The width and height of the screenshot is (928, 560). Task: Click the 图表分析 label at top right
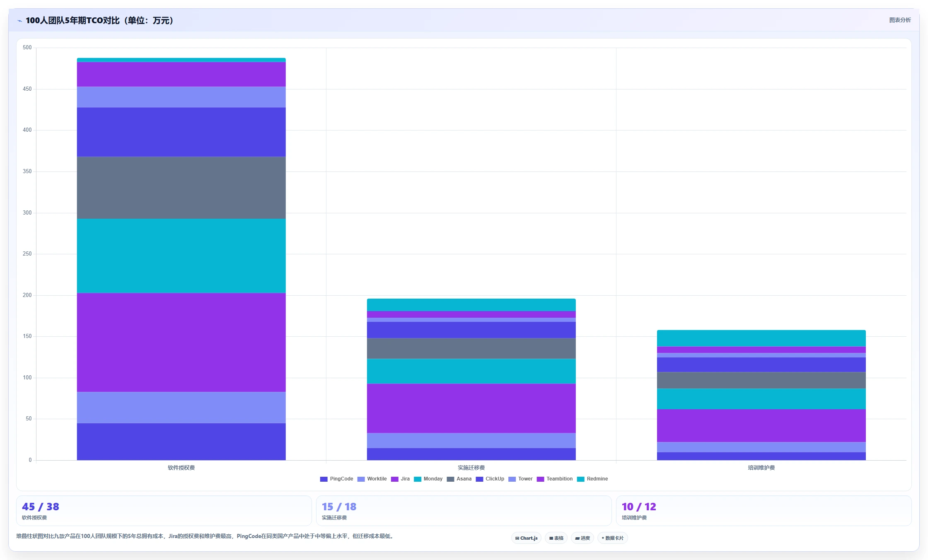(900, 20)
